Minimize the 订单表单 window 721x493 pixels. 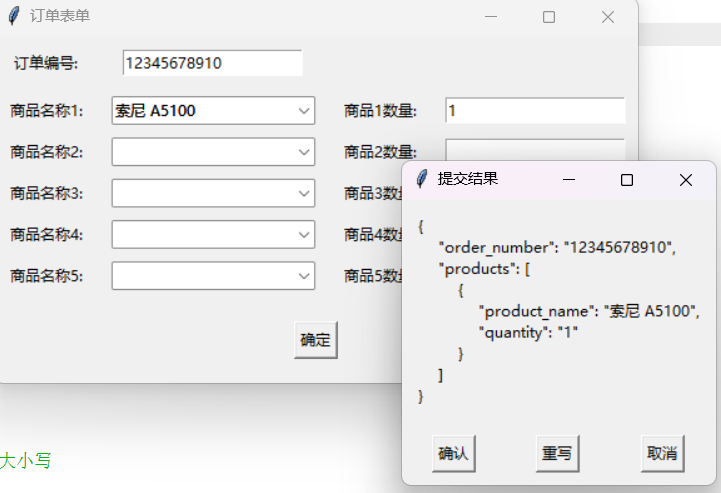pos(491,17)
